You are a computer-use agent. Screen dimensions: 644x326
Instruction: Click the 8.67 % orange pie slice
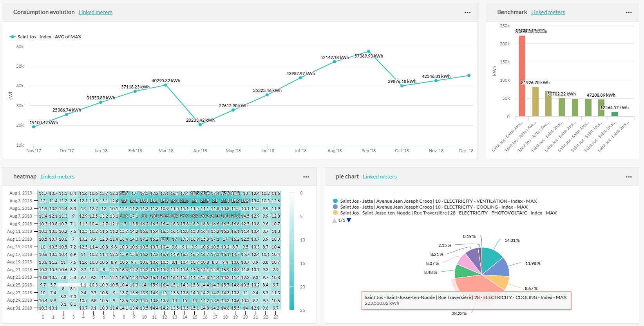499,281
